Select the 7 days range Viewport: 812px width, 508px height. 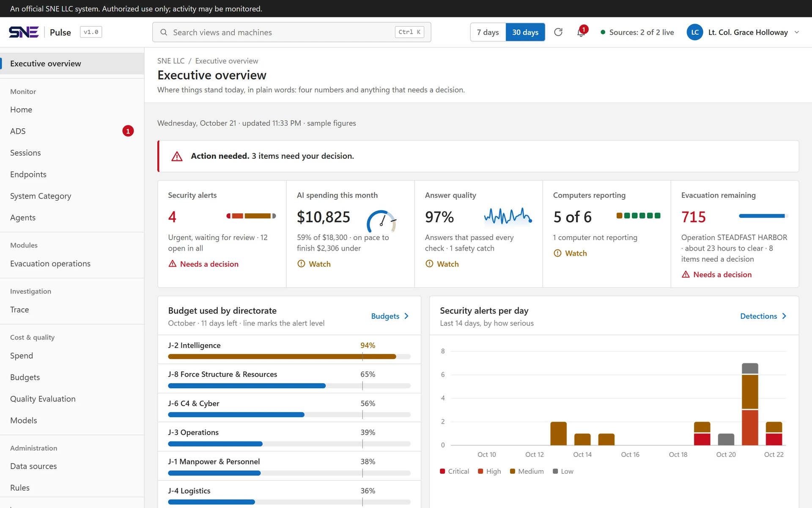click(488, 32)
